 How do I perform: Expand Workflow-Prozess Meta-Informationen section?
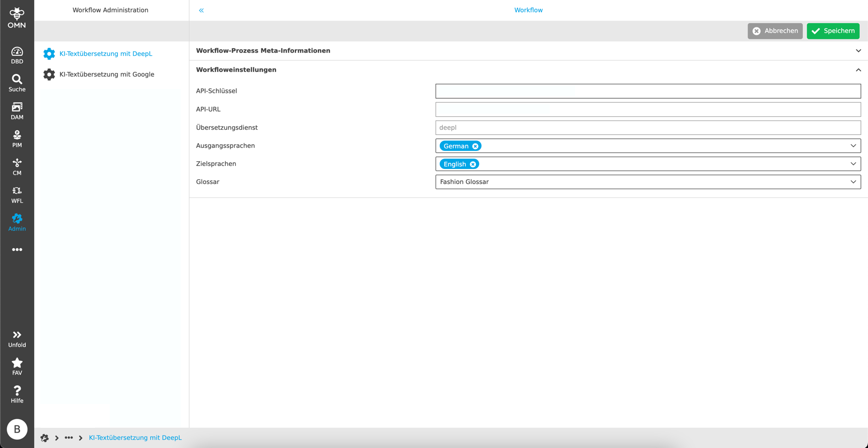click(858, 51)
